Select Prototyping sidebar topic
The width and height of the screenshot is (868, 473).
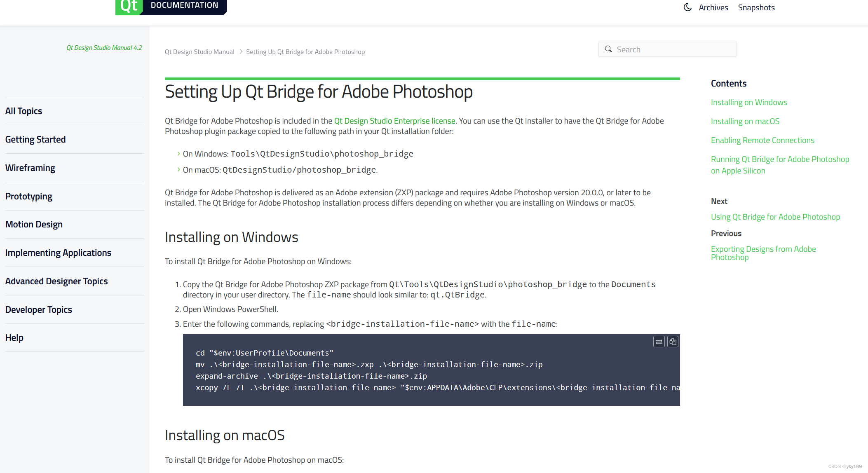29,197
